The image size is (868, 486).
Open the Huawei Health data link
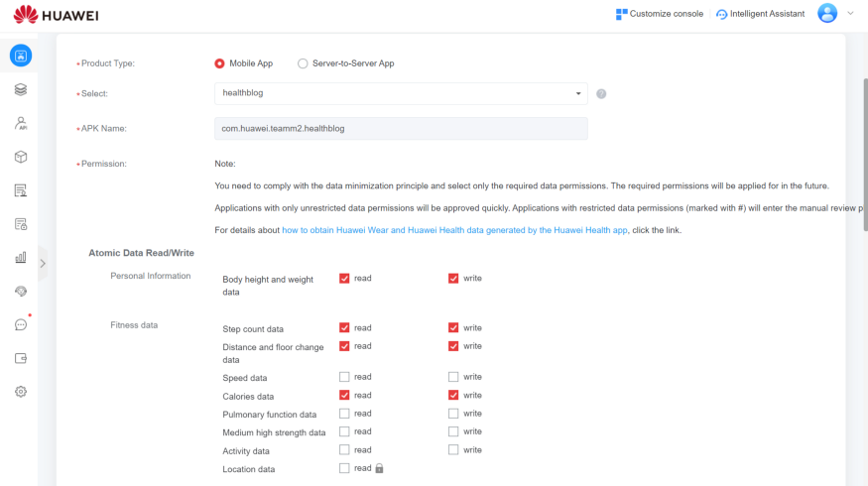coord(454,230)
